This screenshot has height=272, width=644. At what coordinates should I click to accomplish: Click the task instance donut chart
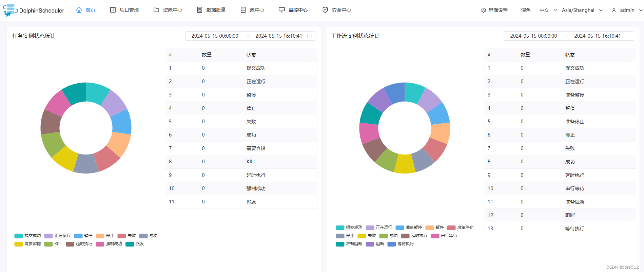point(86,128)
